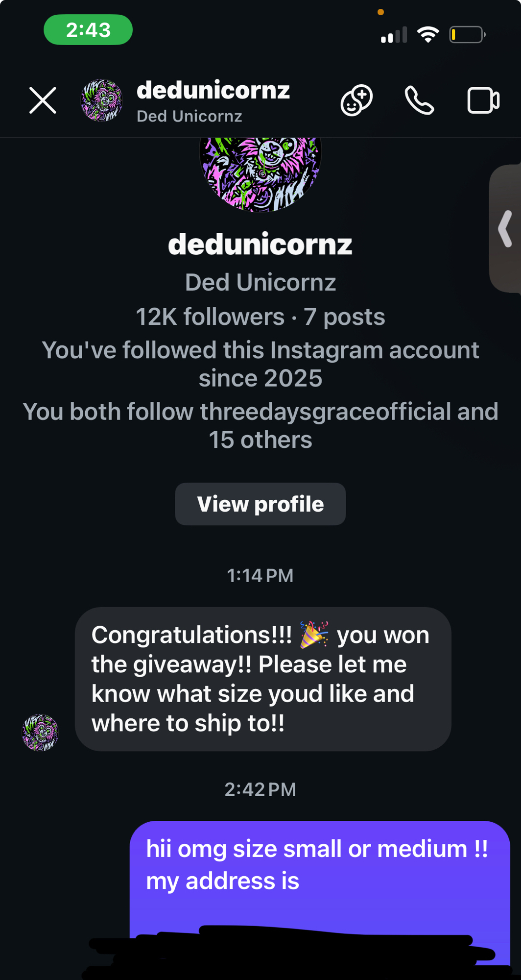The height and width of the screenshot is (980, 521).
Task: Open the sticker avatar icon in the header
Action: (x=356, y=100)
